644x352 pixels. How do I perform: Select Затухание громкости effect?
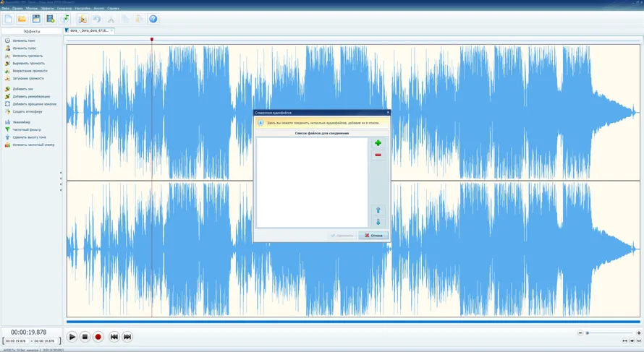coord(24,78)
